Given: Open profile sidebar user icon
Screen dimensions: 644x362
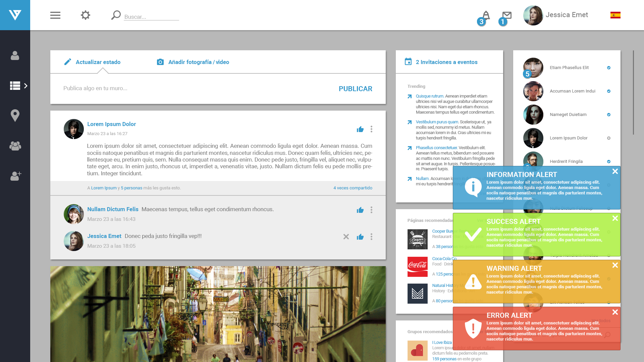Looking at the screenshot, I should click(15, 55).
